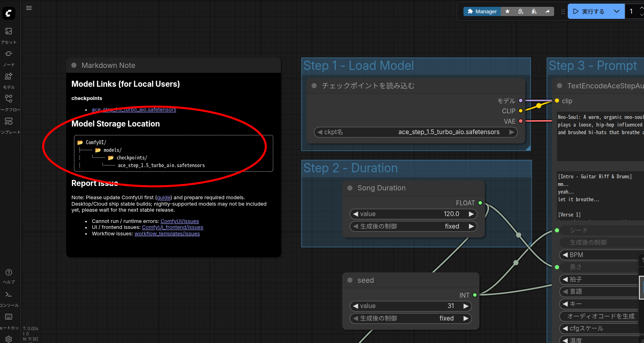Open the ckpt名 checkpoint selector combo
Viewport: 644px width, 343px height.
(415, 132)
